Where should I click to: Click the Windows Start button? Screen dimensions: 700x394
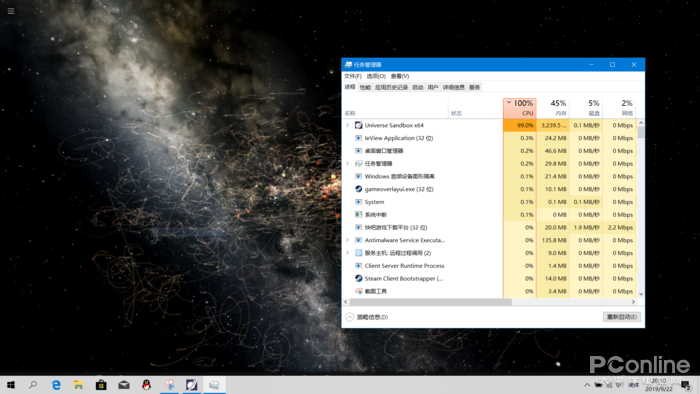point(11,385)
